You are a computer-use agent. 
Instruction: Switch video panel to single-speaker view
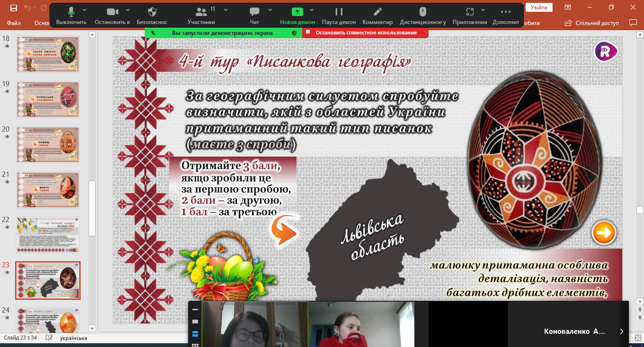[x=195, y=322]
